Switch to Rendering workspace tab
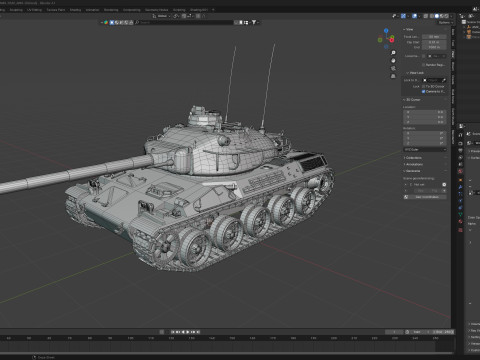Viewport: 480px width, 360px height. (x=111, y=10)
